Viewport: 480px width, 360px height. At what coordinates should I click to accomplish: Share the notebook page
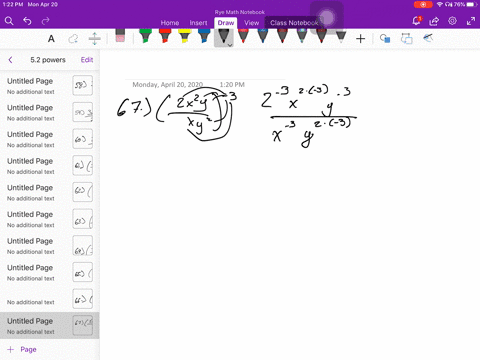click(x=434, y=21)
